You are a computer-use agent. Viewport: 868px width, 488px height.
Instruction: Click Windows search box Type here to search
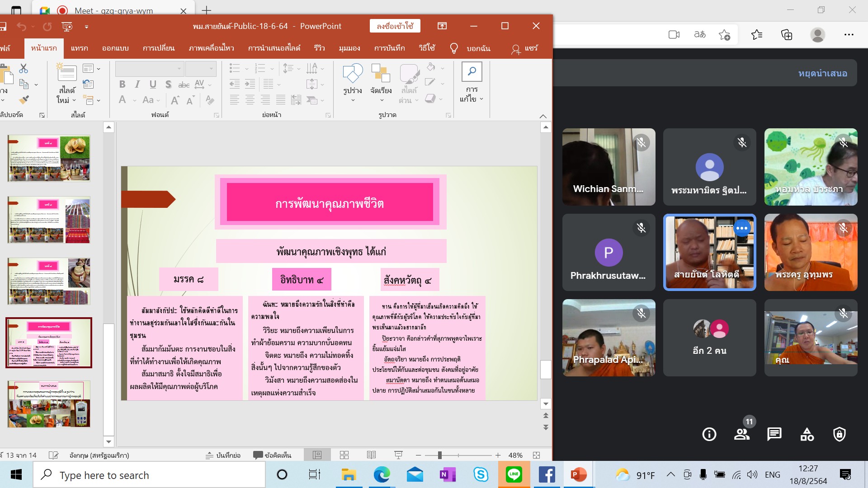click(x=149, y=475)
